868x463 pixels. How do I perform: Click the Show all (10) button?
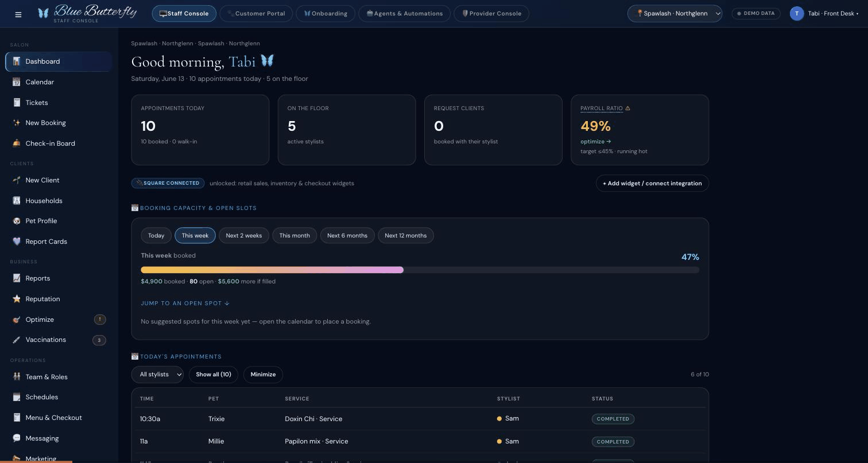(214, 375)
